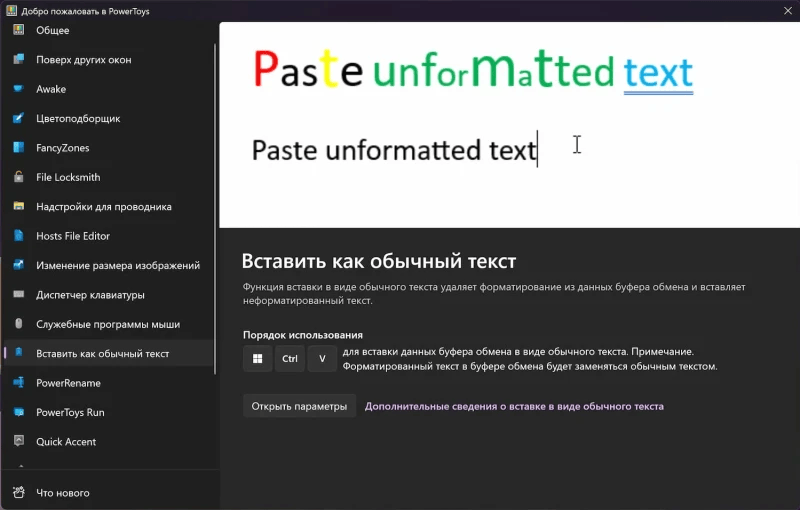800x510 pixels.
Task: Select the Диспетчер клавиатуры keyboard icon
Action: (18, 295)
